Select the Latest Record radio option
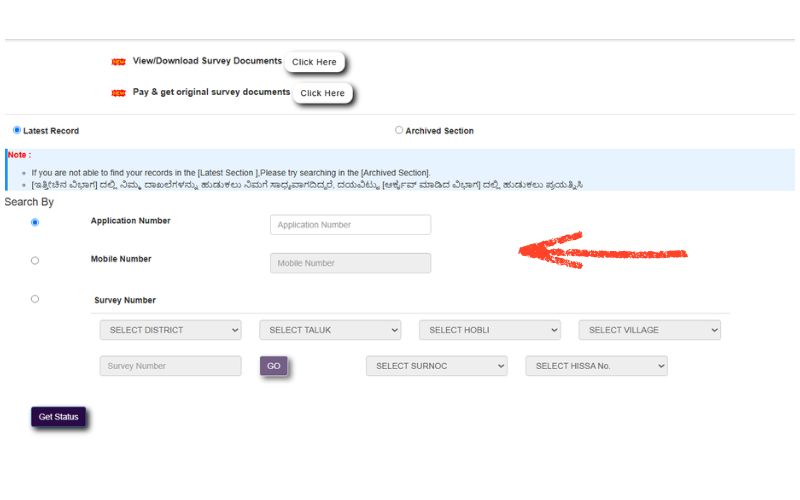 (x=17, y=130)
